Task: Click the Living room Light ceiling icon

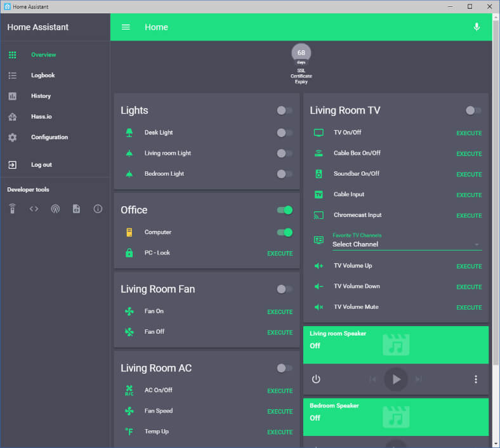Action: coord(129,154)
